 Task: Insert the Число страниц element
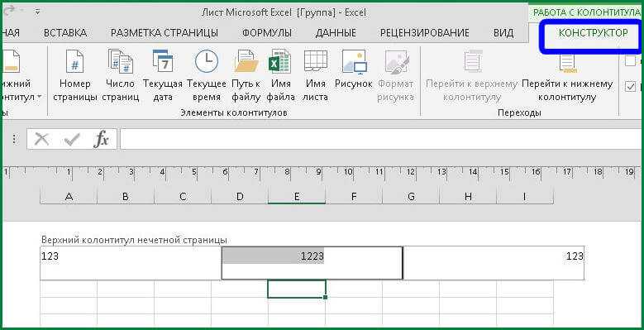pyautogui.click(x=121, y=75)
